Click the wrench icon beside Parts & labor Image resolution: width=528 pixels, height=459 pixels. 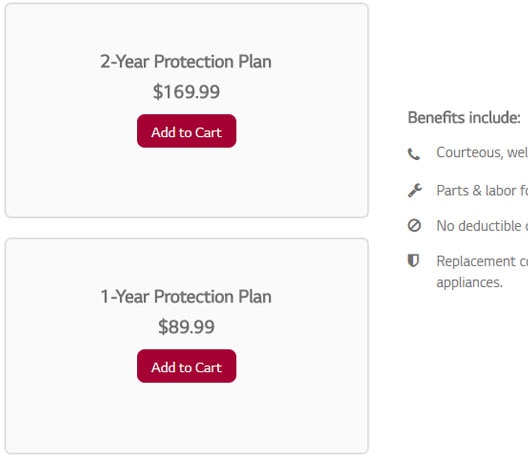pos(415,190)
